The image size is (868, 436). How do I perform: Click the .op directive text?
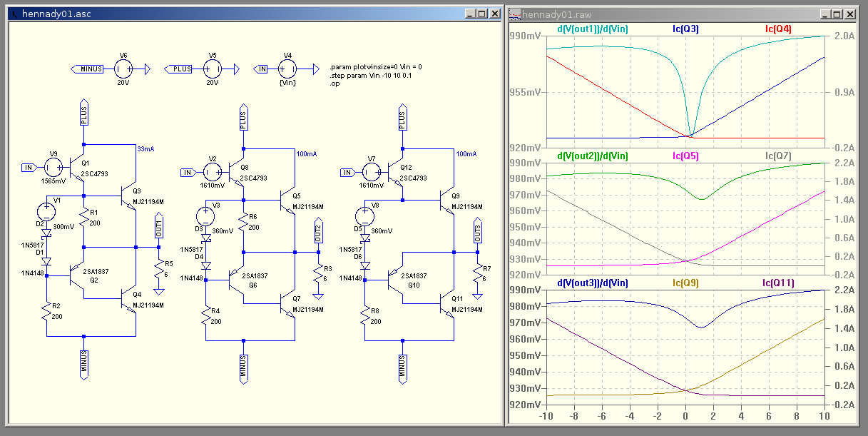pos(335,83)
